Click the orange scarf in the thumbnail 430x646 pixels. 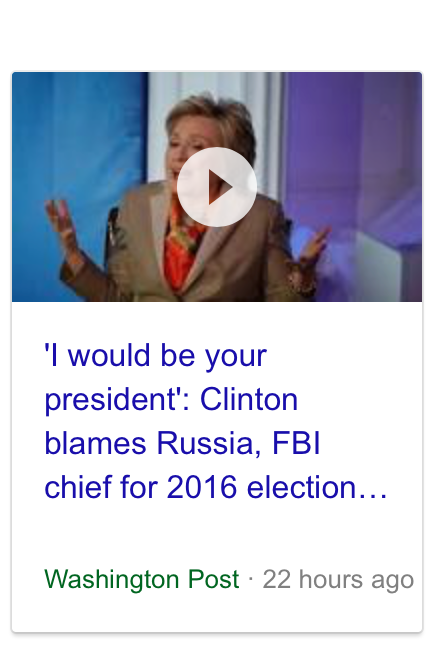point(181,247)
